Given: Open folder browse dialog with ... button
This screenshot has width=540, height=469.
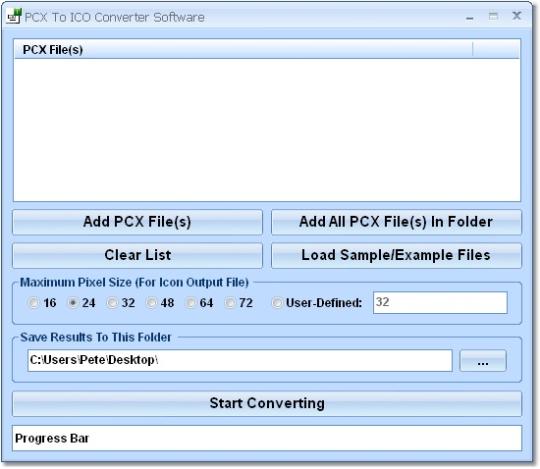Looking at the screenshot, I should (483, 361).
